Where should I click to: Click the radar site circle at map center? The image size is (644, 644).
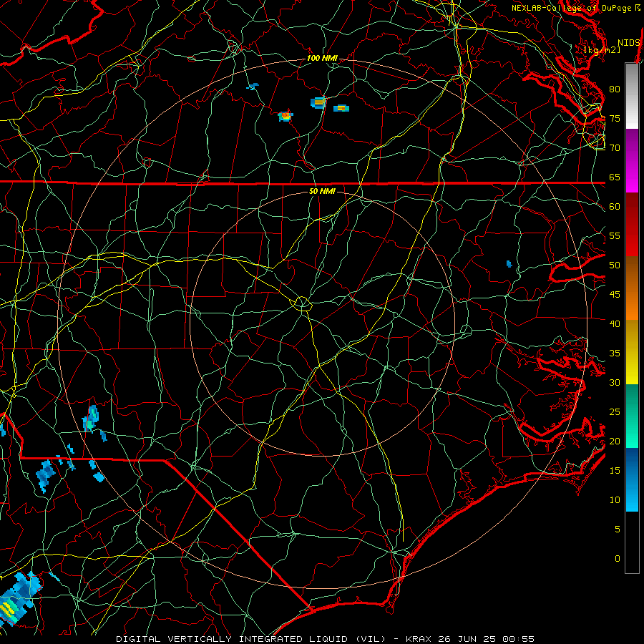[302, 303]
